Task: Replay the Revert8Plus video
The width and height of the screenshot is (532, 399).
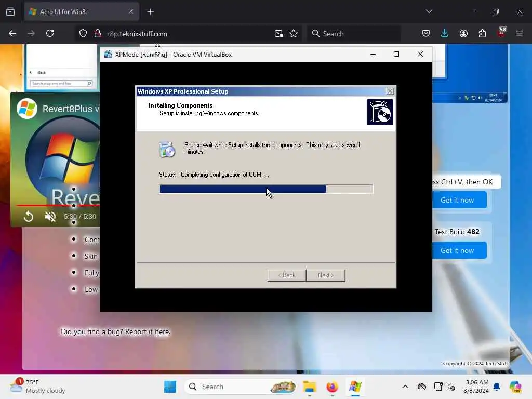Action: 29,217
